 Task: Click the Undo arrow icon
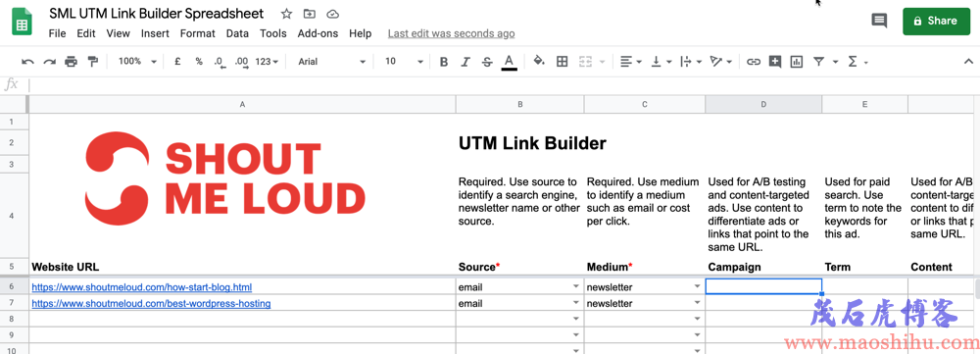tap(27, 62)
